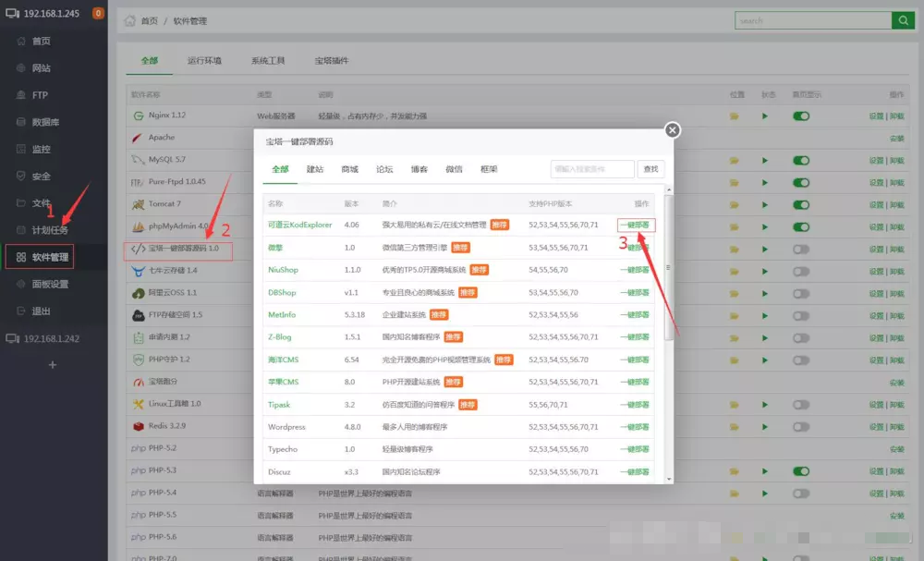
Task: Switch to 系统工具 tab
Action: point(268,61)
